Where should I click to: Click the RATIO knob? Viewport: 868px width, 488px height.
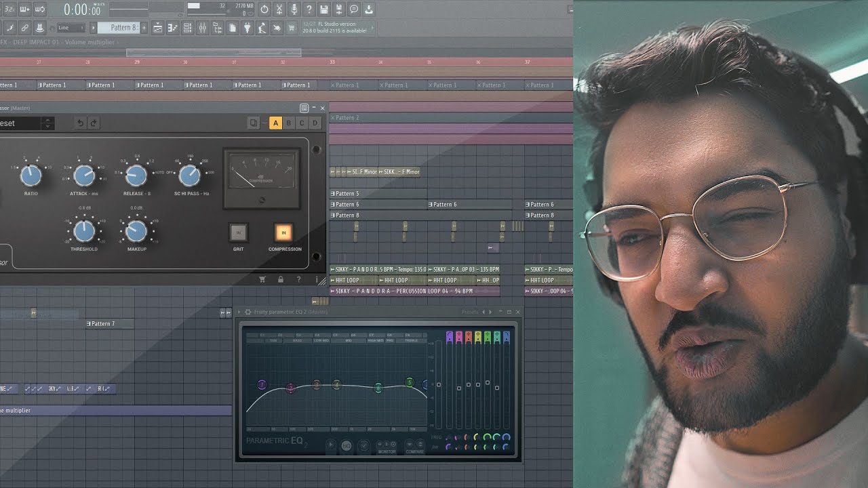[31, 176]
